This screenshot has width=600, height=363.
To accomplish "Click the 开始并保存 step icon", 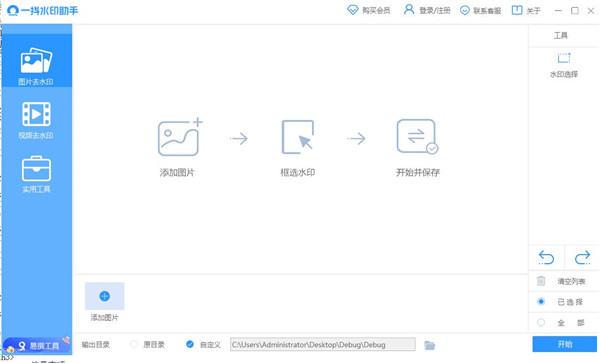I will 417,137.
